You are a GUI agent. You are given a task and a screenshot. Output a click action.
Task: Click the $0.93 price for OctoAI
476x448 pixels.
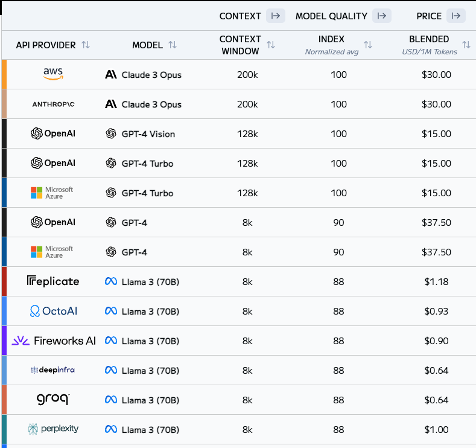[x=436, y=312]
